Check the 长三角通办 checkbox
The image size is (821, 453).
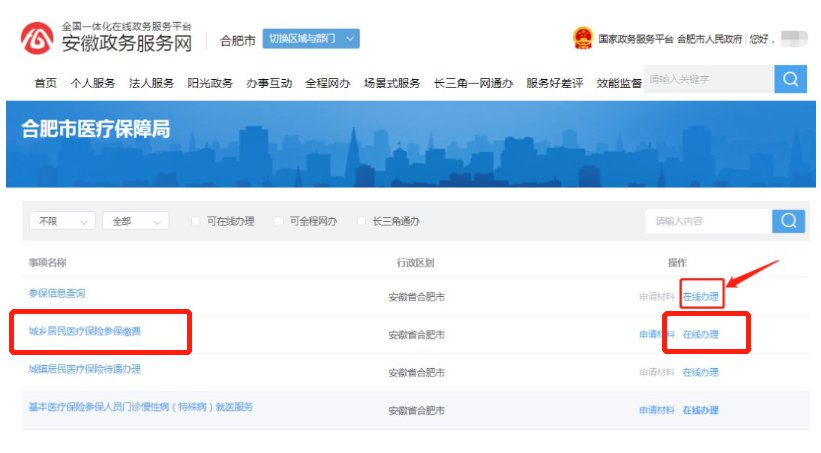[x=361, y=221]
